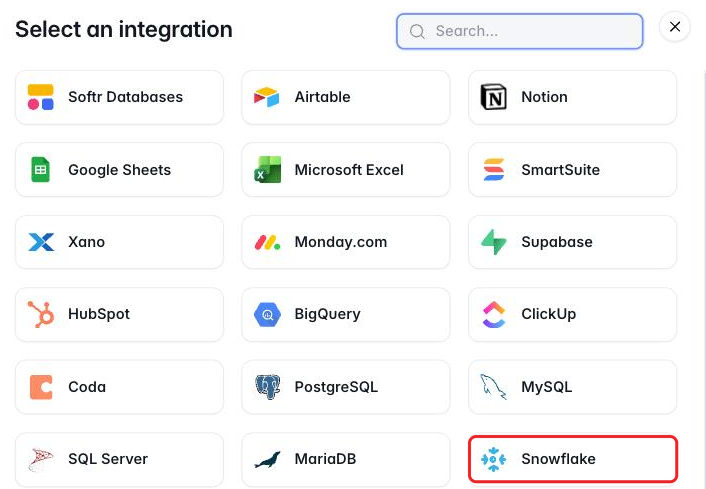Image resolution: width=706 pixels, height=489 pixels.
Task: Choose the HubSpot label
Action: point(99,314)
